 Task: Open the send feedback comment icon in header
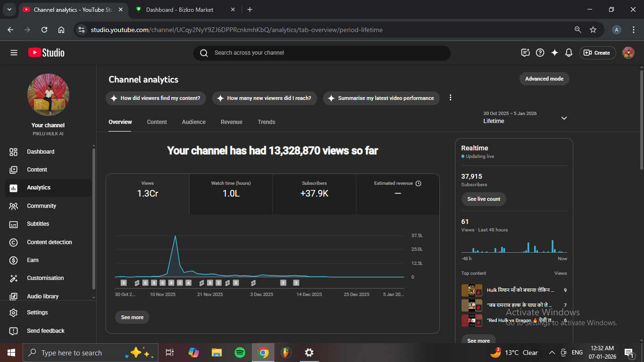pyautogui.click(x=525, y=53)
